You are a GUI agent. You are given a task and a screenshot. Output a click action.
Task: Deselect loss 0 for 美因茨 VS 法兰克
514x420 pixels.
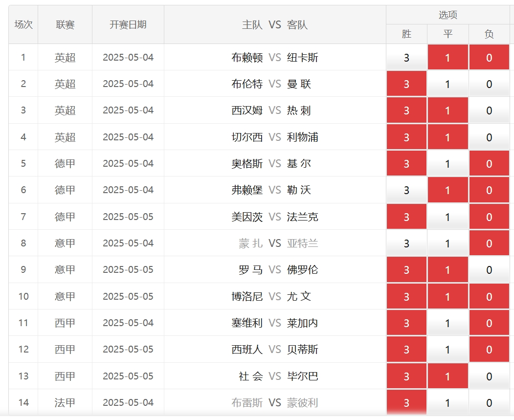489,217
